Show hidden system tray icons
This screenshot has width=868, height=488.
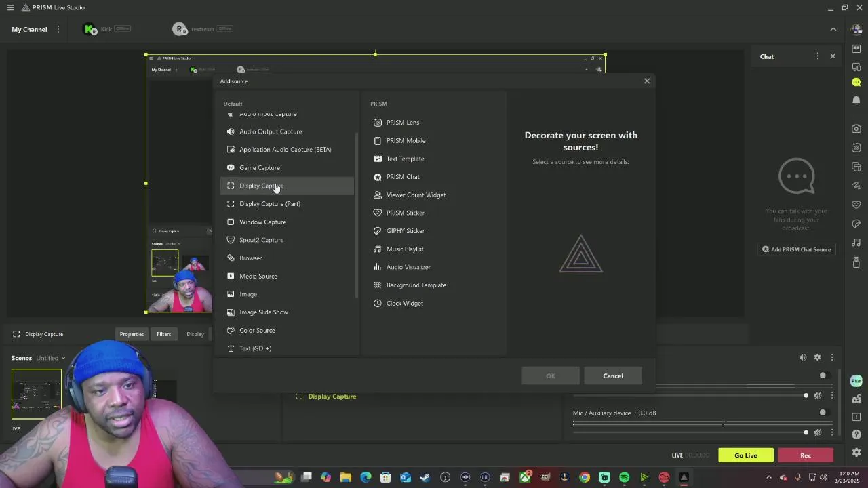click(x=768, y=477)
